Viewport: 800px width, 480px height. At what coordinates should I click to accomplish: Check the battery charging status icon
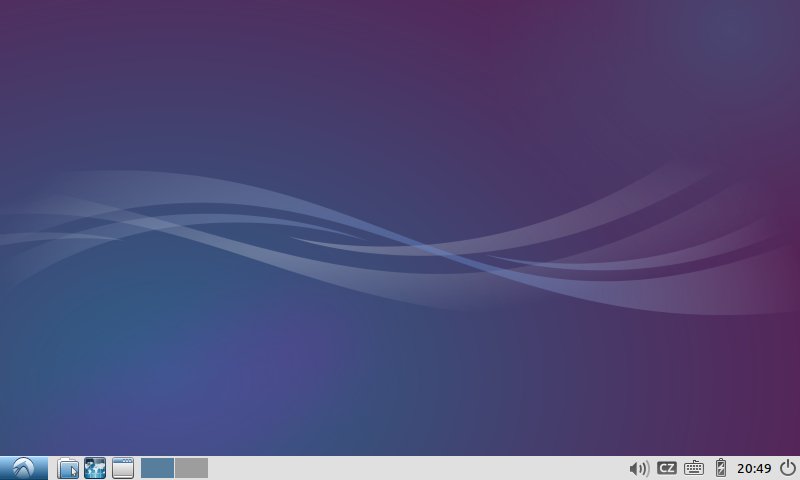[x=721, y=468]
